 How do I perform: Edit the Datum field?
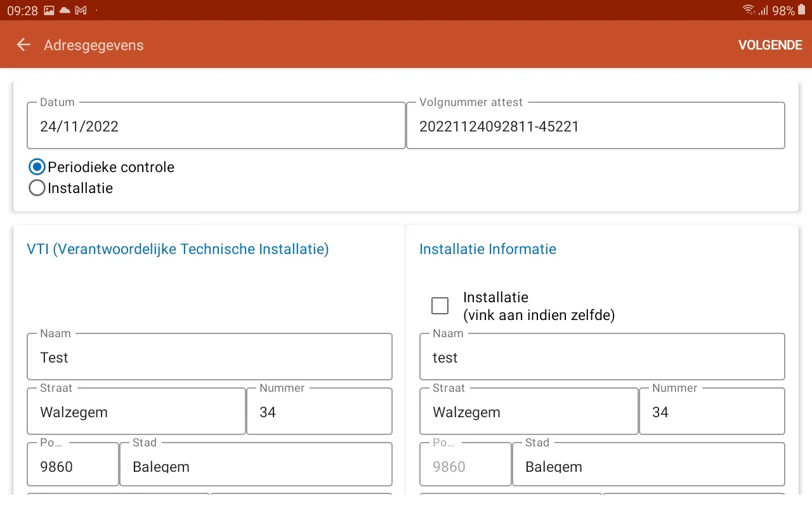tap(216, 126)
